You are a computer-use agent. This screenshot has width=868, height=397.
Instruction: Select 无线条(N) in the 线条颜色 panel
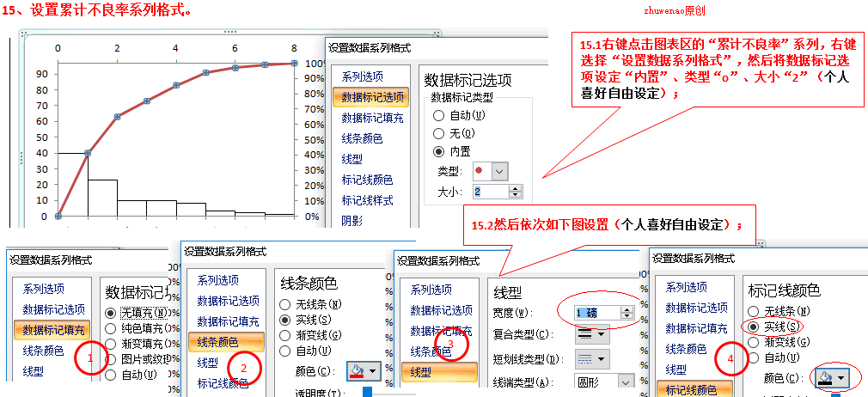coord(286,304)
